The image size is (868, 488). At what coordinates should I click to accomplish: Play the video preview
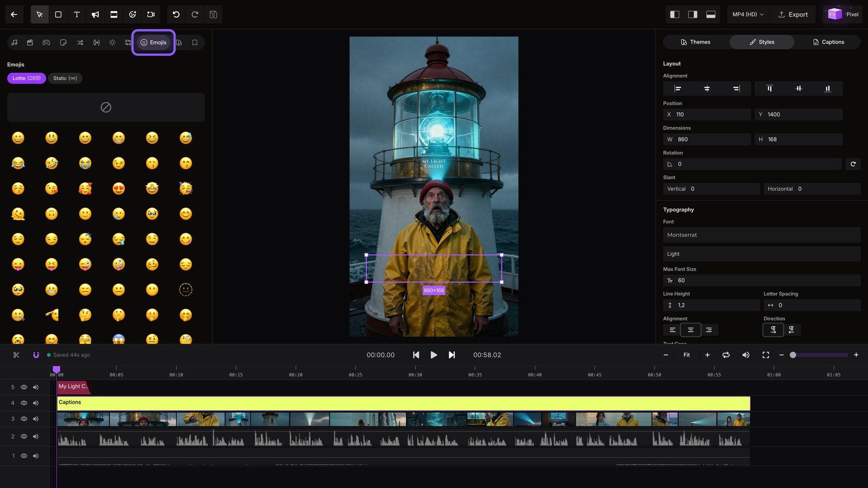[x=433, y=355]
